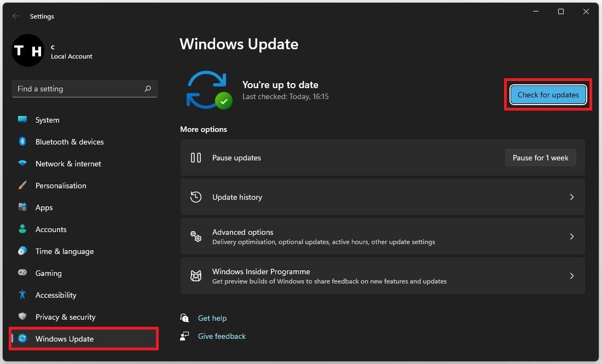Screen dimensions: 602x364
Task: Click the Local Account label
Action: point(71,56)
